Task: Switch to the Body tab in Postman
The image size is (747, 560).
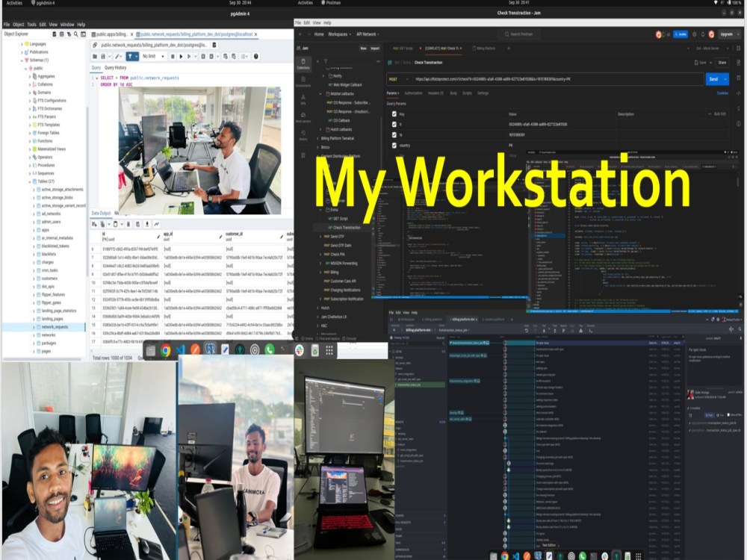Action: point(453,93)
